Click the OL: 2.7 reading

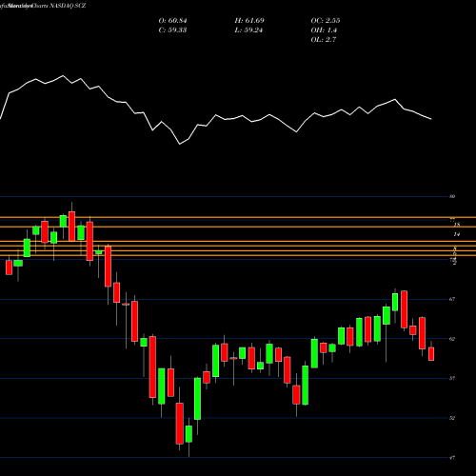pos(324,40)
